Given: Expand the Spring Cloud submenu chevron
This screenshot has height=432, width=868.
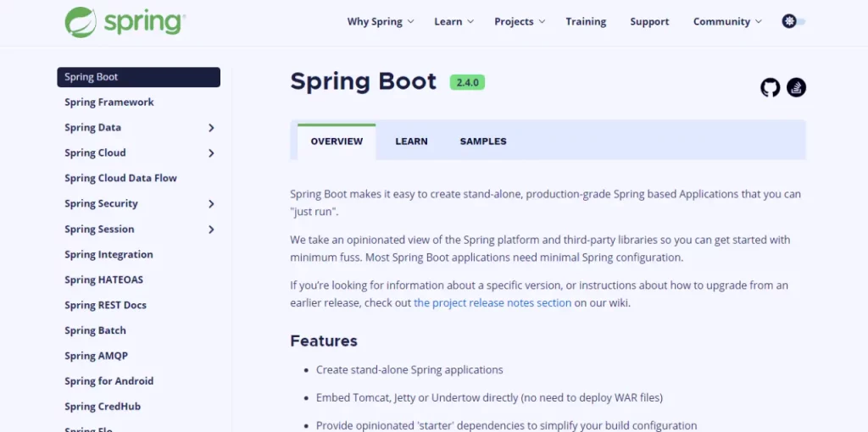Looking at the screenshot, I should click(211, 153).
